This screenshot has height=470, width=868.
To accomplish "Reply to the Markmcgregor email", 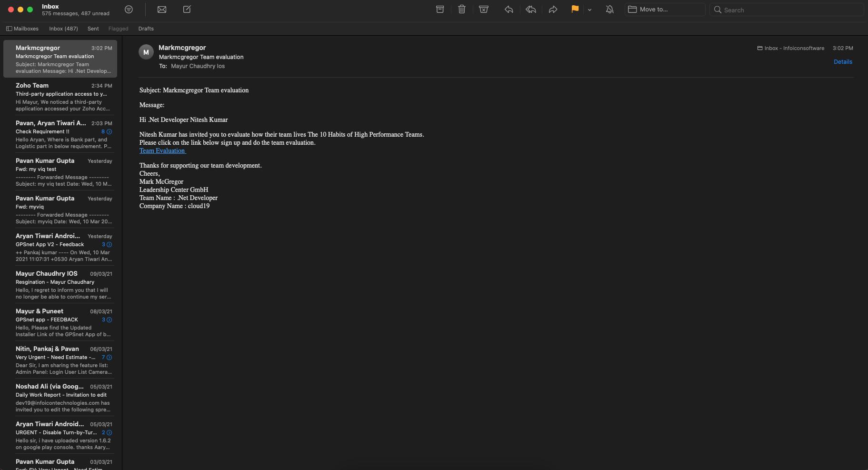I will 509,10.
